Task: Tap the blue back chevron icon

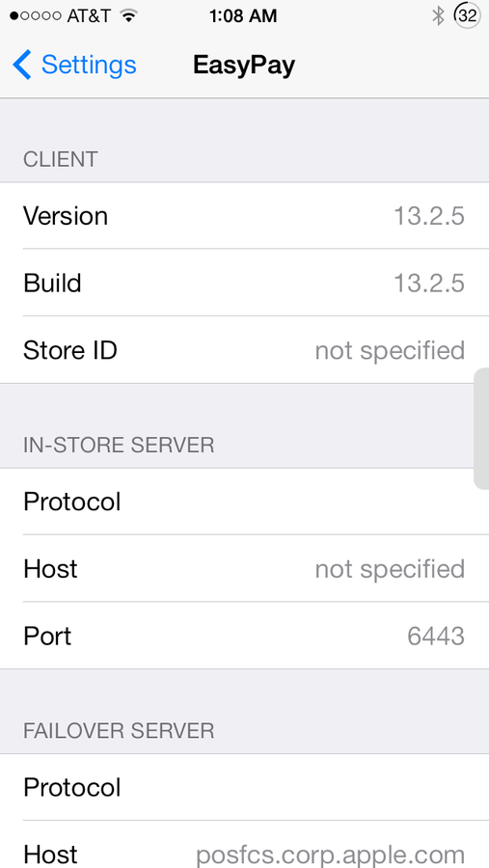Action: 22,65
